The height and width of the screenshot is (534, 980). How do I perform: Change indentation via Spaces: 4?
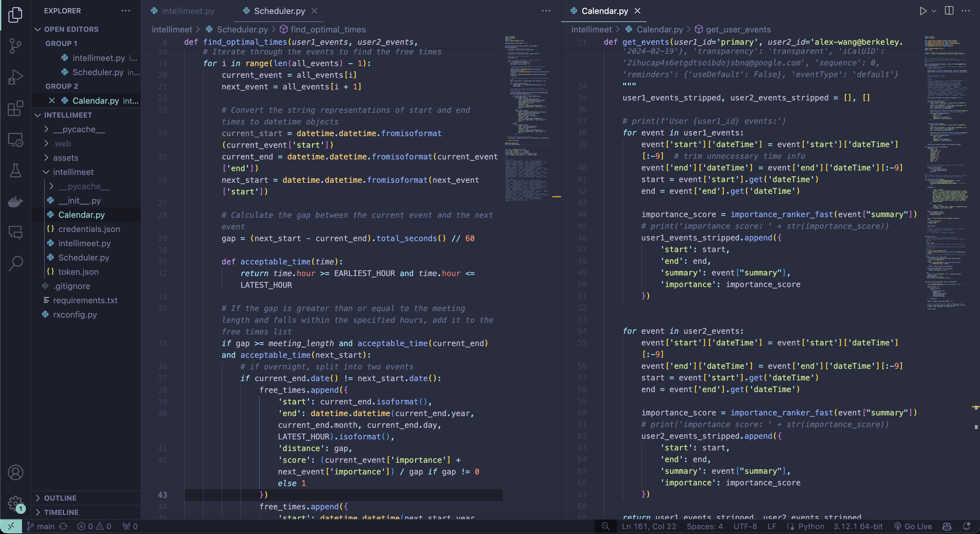[705, 527]
